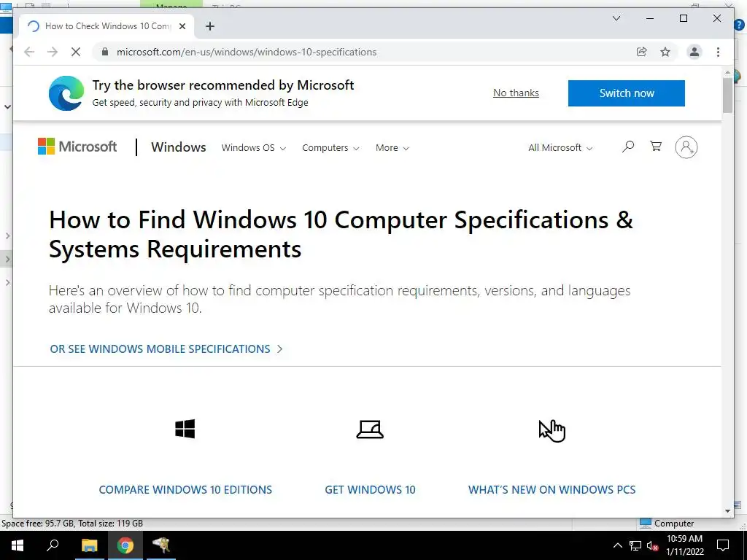This screenshot has width=747, height=560.
Task: Click the page vertical scrollbar thumb
Action: [x=727, y=96]
